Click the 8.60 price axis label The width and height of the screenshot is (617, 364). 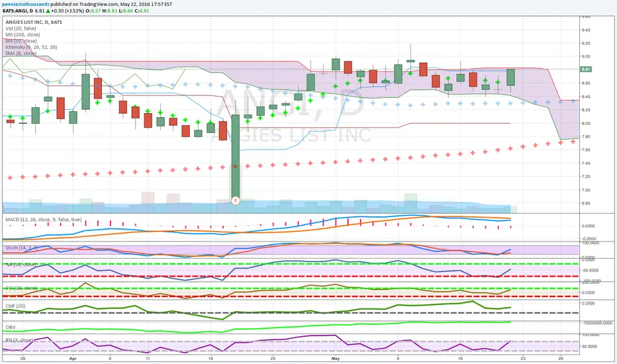(x=585, y=83)
